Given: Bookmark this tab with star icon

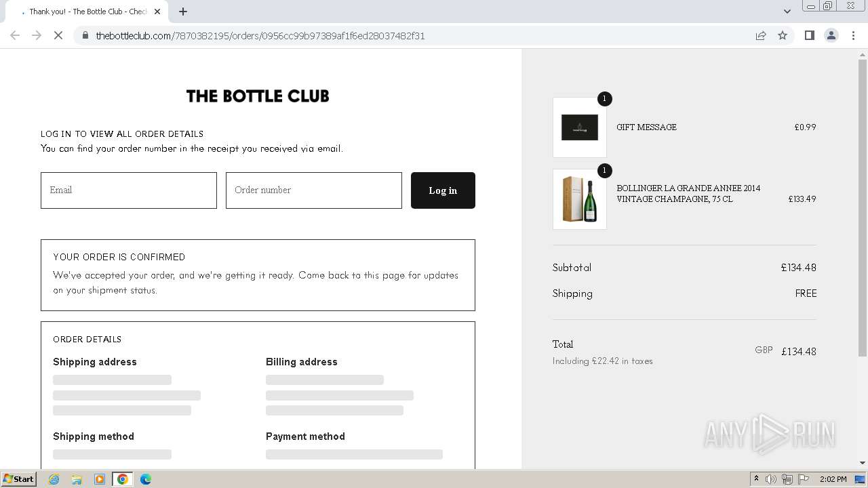Looking at the screenshot, I should (783, 35).
